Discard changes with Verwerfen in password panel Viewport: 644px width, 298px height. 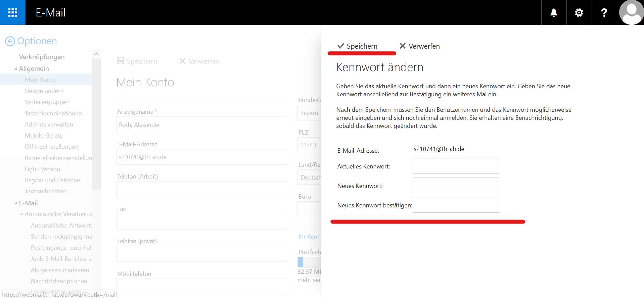(419, 46)
